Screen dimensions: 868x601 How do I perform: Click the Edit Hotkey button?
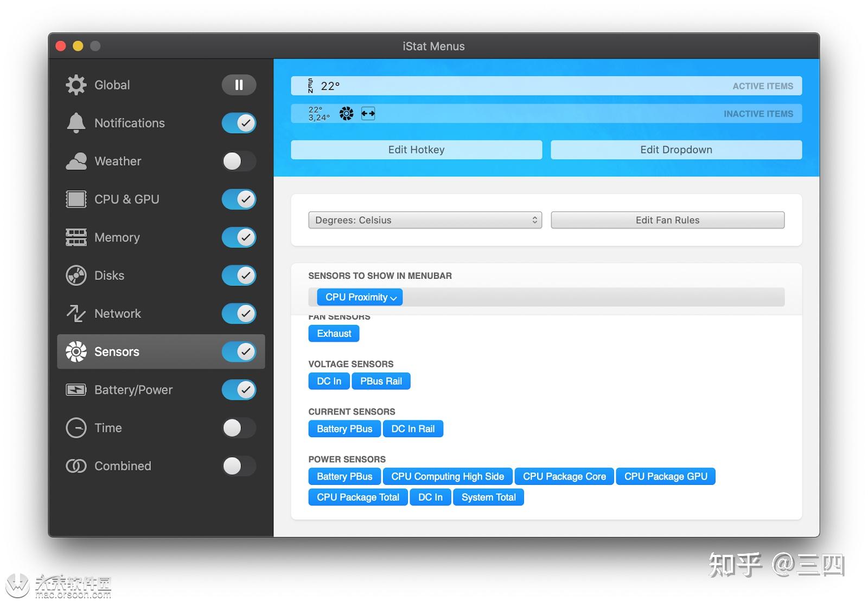pyautogui.click(x=416, y=150)
